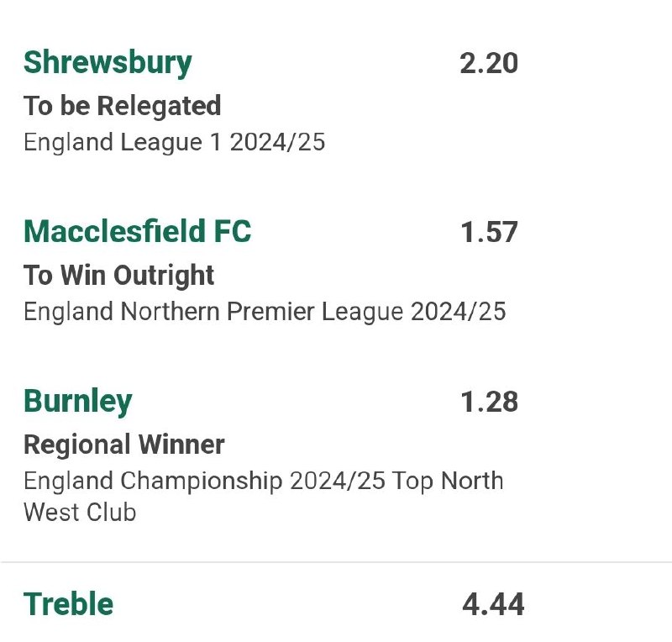Open England Northern Premier League 2024/25 text
The width and height of the screenshot is (672, 642).
[265, 312]
